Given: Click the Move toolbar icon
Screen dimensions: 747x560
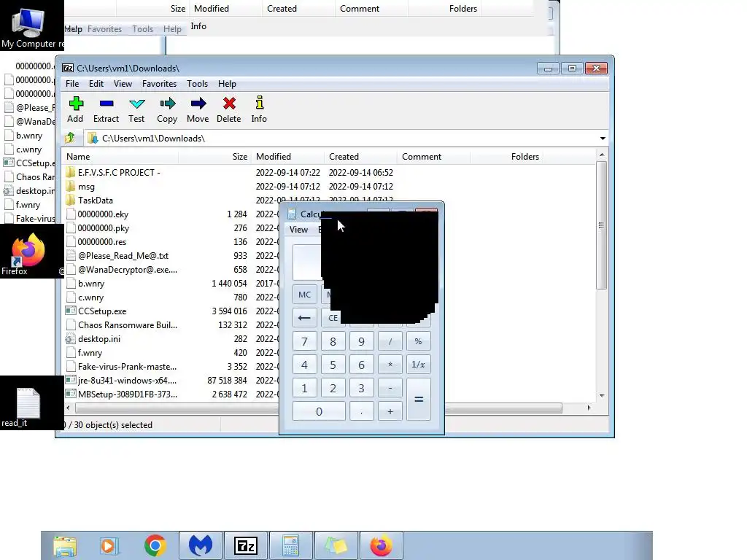Looking at the screenshot, I should [x=198, y=109].
